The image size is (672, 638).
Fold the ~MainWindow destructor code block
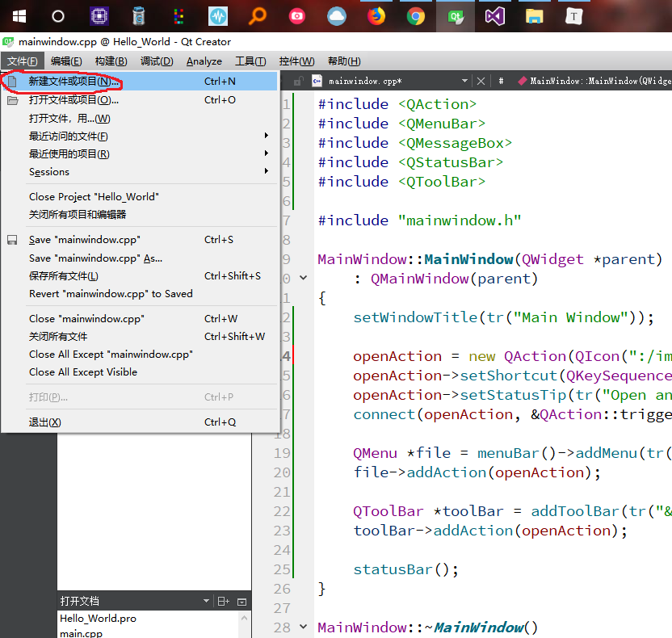pos(304,627)
